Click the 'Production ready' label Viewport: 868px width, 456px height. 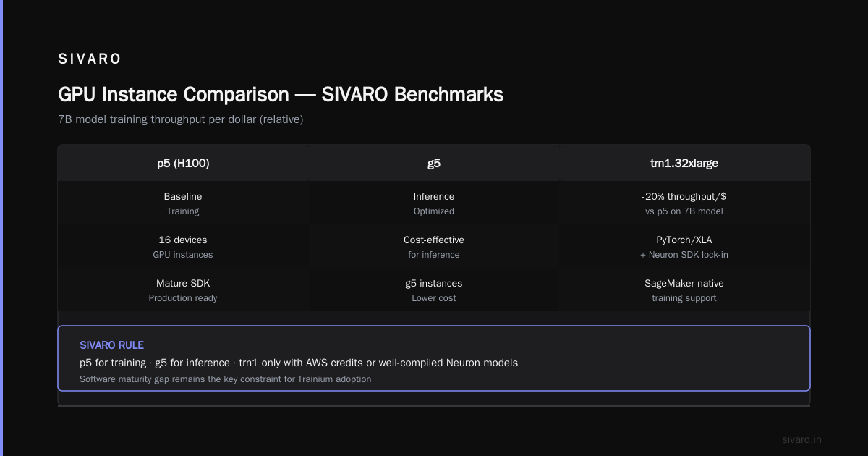183,298
